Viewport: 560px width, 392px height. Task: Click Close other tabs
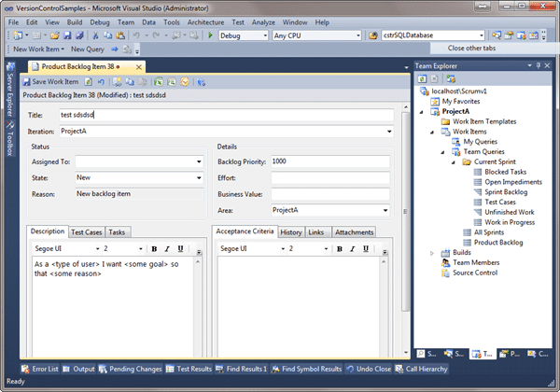click(x=471, y=49)
